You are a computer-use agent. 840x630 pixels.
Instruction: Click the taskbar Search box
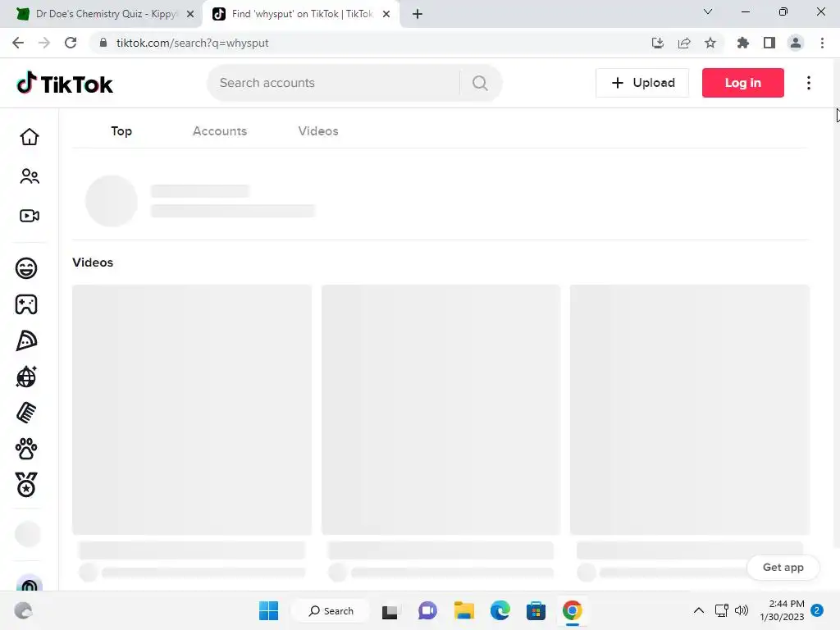(331, 610)
